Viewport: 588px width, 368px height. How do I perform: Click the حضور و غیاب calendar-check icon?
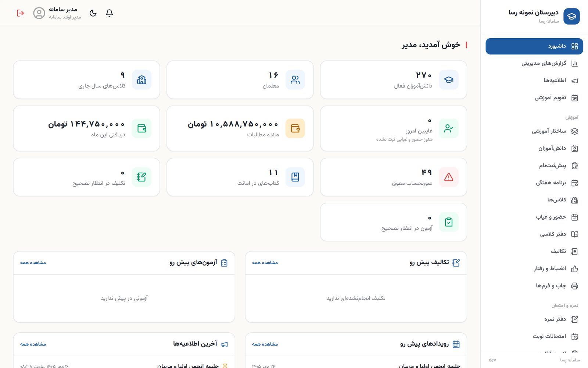[x=575, y=217]
